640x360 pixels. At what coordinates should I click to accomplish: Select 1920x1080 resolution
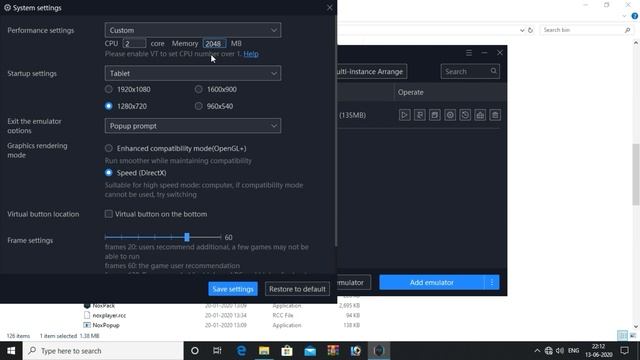pyautogui.click(x=109, y=89)
